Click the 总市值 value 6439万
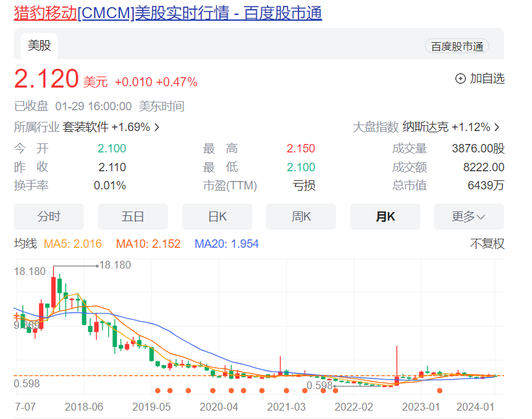The height and width of the screenshot is (419, 532). [486, 186]
